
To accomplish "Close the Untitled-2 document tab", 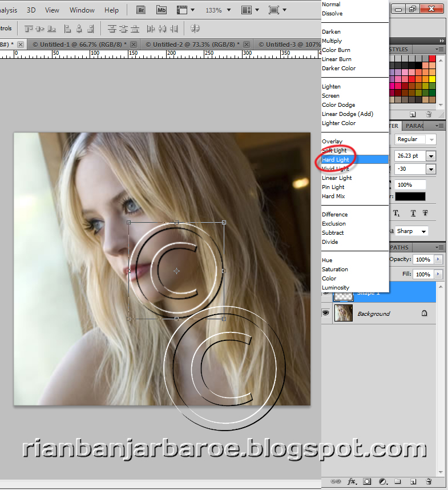I will 247,45.
